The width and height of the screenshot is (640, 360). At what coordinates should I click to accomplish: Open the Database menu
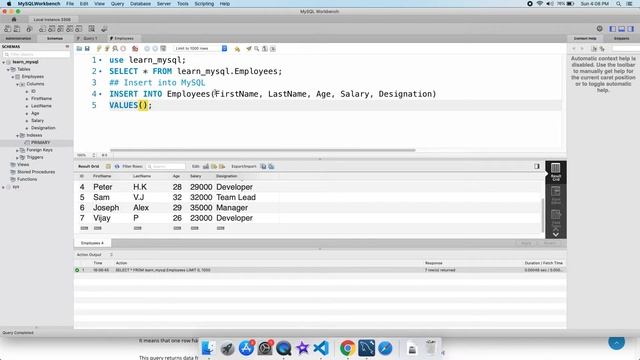pyautogui.click(x=140, y=4)
